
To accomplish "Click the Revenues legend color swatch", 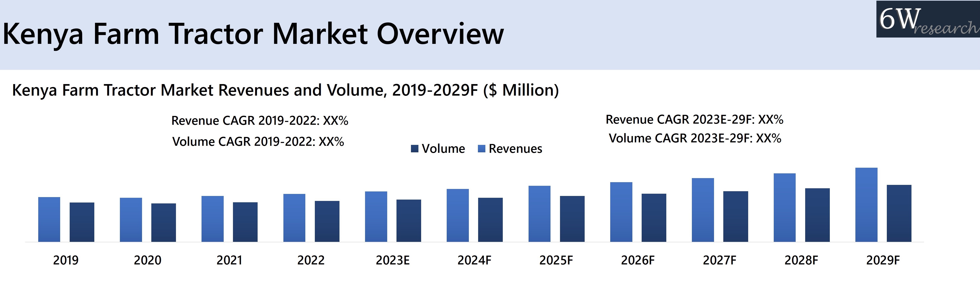I will tap(482, 148).
